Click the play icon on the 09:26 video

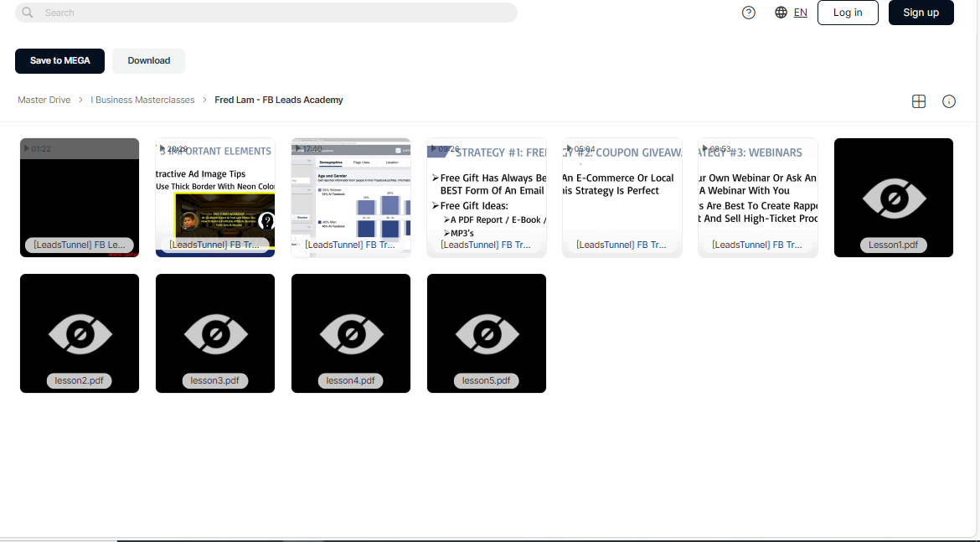434,149
